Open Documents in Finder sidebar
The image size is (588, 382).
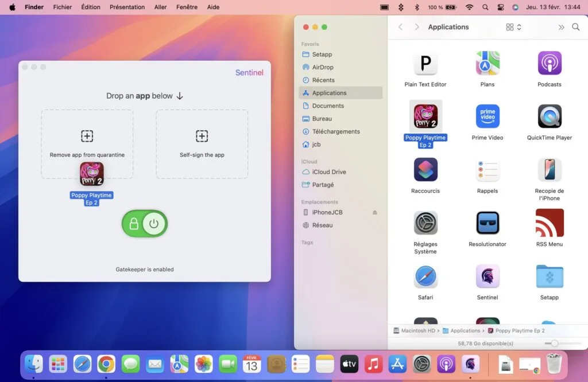click(341, 106)
